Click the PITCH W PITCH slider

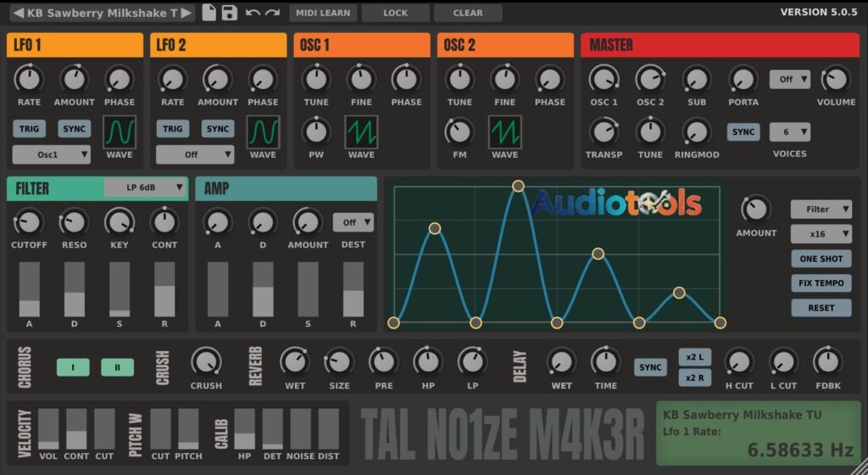point(188,429)
